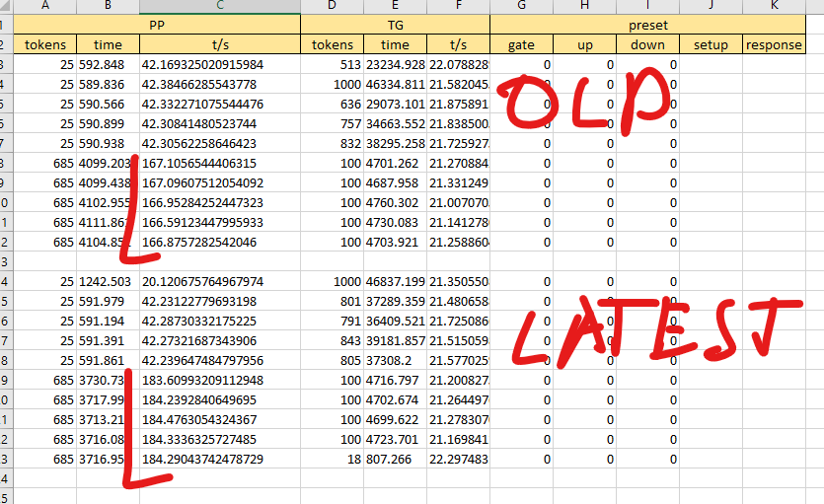
Task: Click the gate column header cell
Action: tap(521, 44)
